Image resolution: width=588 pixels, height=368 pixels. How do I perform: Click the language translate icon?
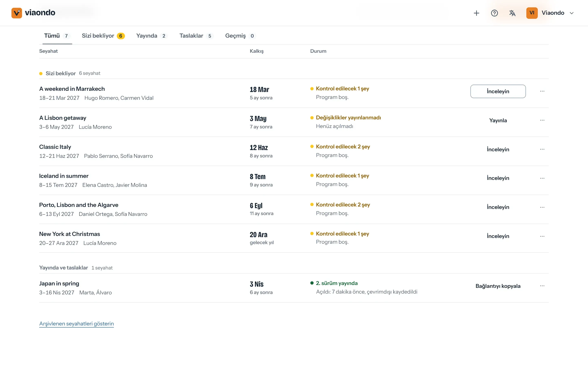[512, 13]
